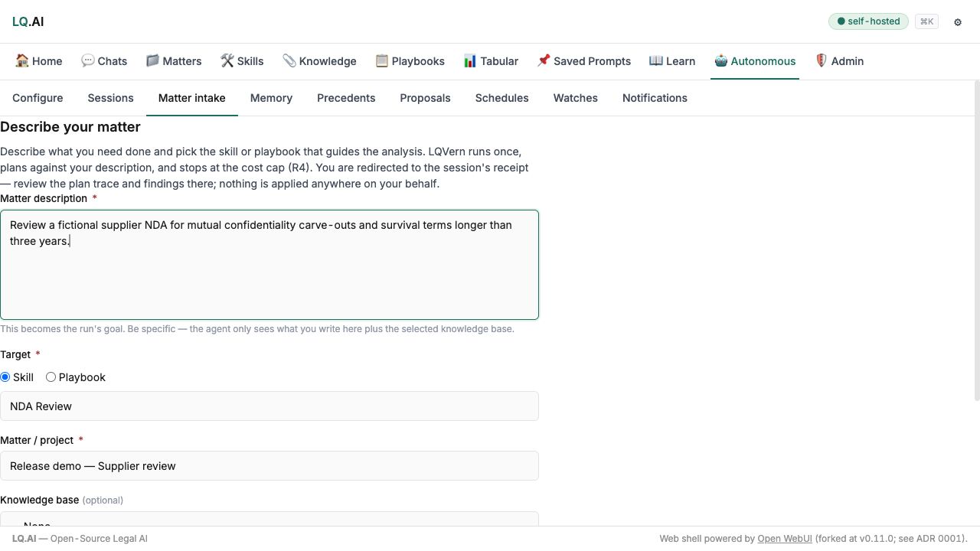
Task: Open the Matter / project dropdown
Action: [269, 466]
